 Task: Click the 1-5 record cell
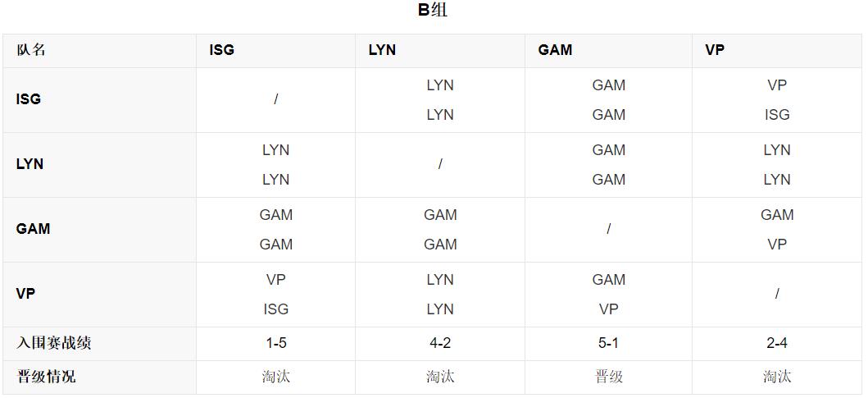(276, 343)
